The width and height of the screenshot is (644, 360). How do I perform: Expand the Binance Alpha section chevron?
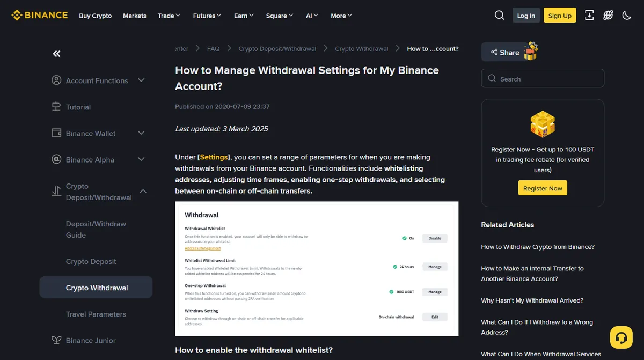[142, 159]
